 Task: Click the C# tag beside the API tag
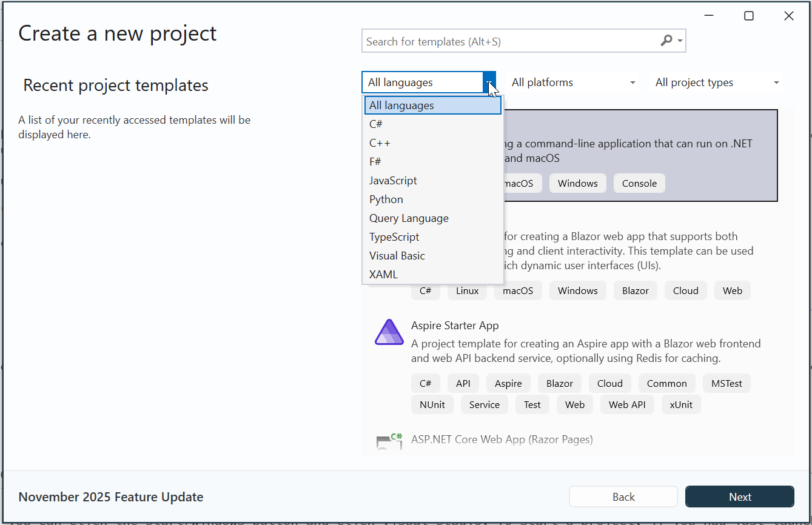426,383
